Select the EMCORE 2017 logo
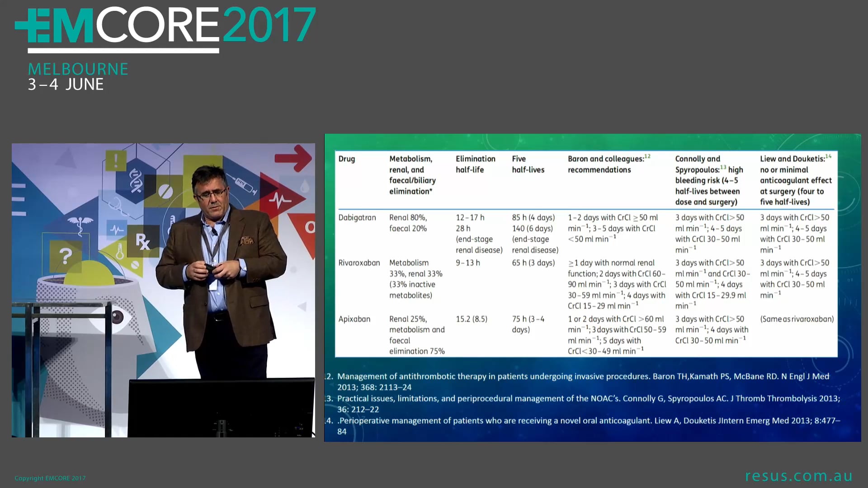This screenshot has width=868, height=488. [x=165, y=27]
